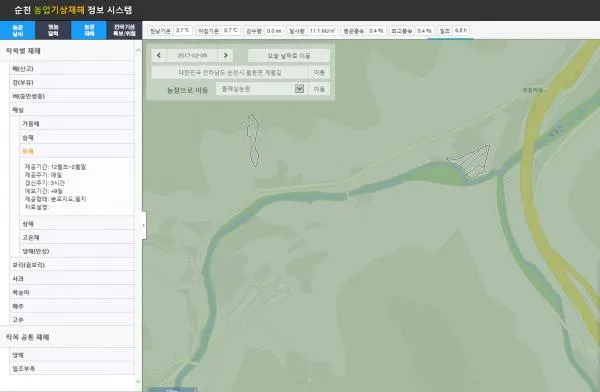Expand the 사과 crop row
This screenshot has height=392, width=600.
coord(72,279)
